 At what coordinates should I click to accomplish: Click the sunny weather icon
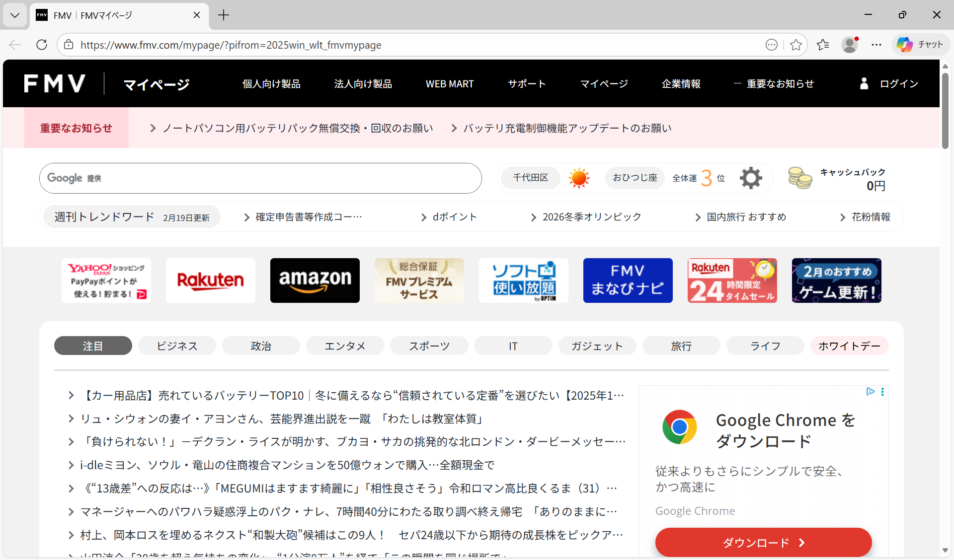click(x=579, y=178)
